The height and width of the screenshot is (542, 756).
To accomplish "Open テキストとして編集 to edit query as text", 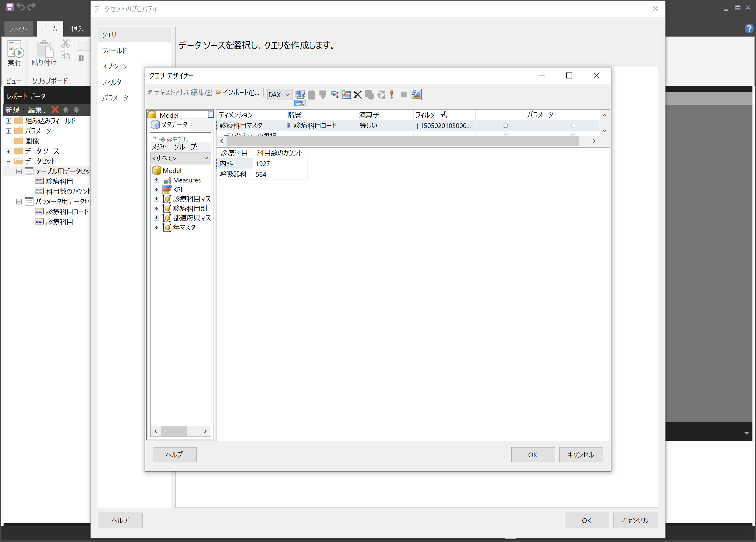I will pyautogui.click(x=182, y=93).
